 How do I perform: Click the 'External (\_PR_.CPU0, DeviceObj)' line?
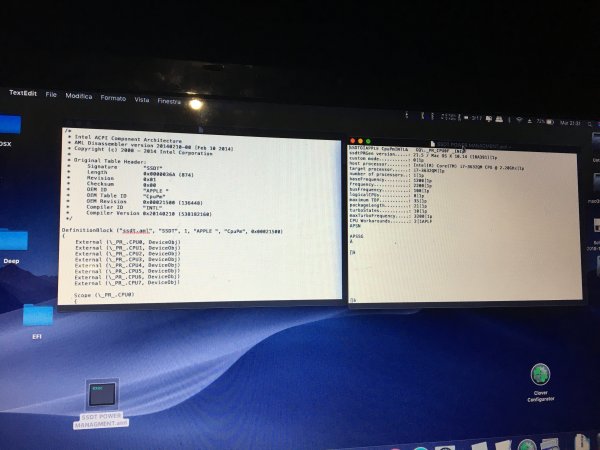click(128, 242)
